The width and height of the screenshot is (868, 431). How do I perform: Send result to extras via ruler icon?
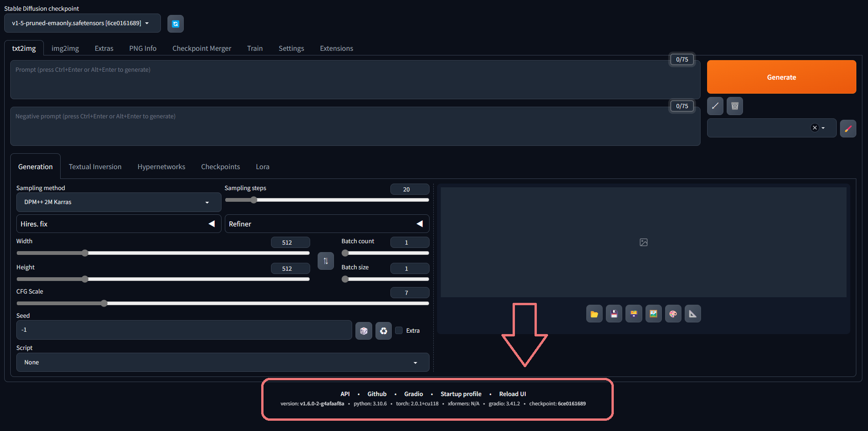click(x=693, y=314)
